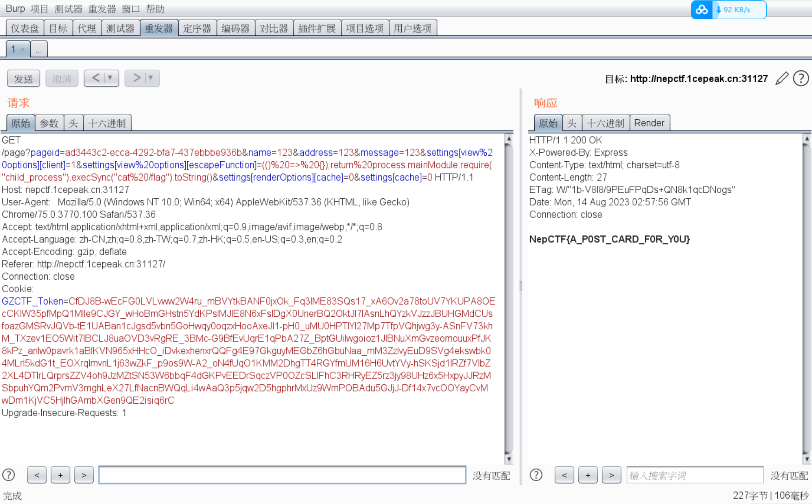The width and height of the screenshot is (812, 504).
Task: Select the request 参数 tab
Action: click(x=49, y=123)
